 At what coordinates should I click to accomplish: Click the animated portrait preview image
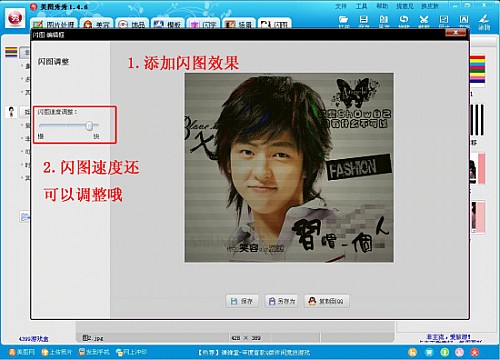289,167
